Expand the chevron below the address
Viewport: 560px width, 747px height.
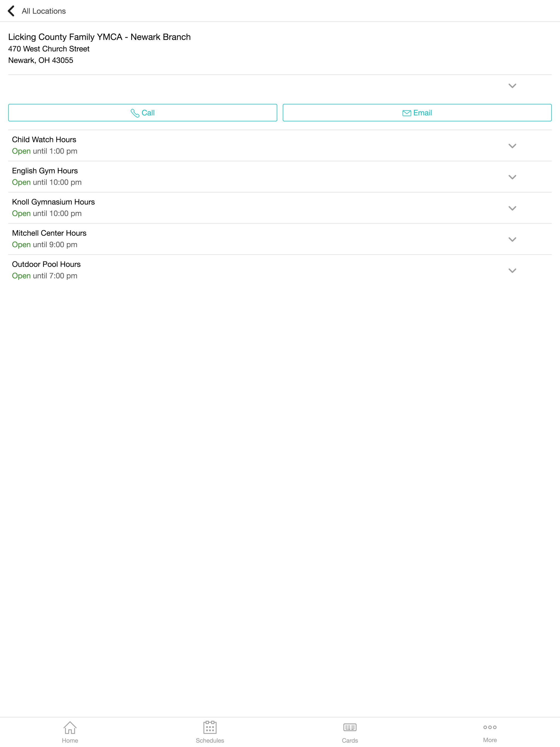[x=512, y=86]
